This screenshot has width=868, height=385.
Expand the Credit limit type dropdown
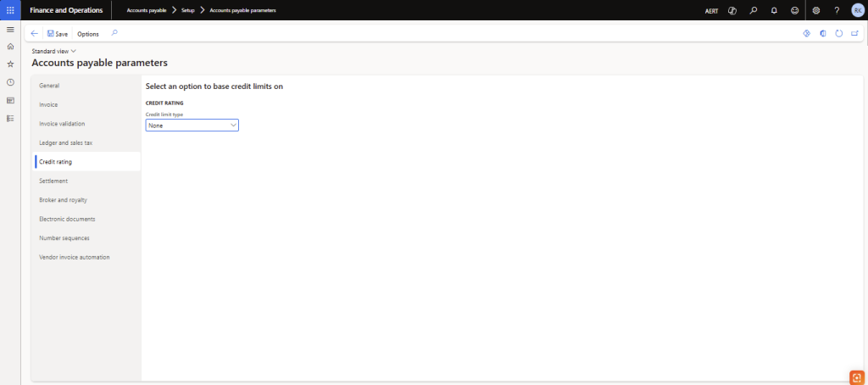point(192,126)
